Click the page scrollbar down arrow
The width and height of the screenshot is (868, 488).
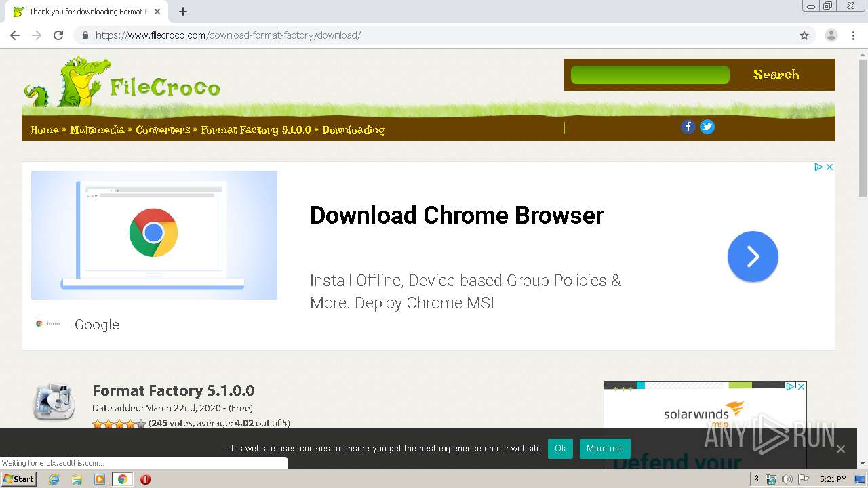tap(863, 464)
